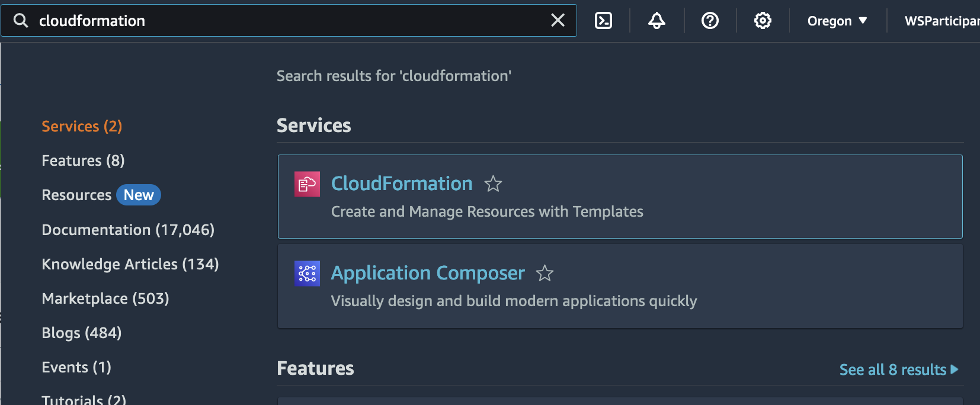Click inside the cloudformation search box
980x405 pixels.
tap(284, 21)
